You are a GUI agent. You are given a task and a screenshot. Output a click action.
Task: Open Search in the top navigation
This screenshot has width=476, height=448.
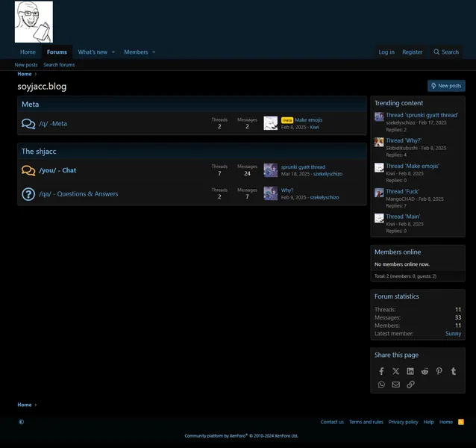(446, 52)
